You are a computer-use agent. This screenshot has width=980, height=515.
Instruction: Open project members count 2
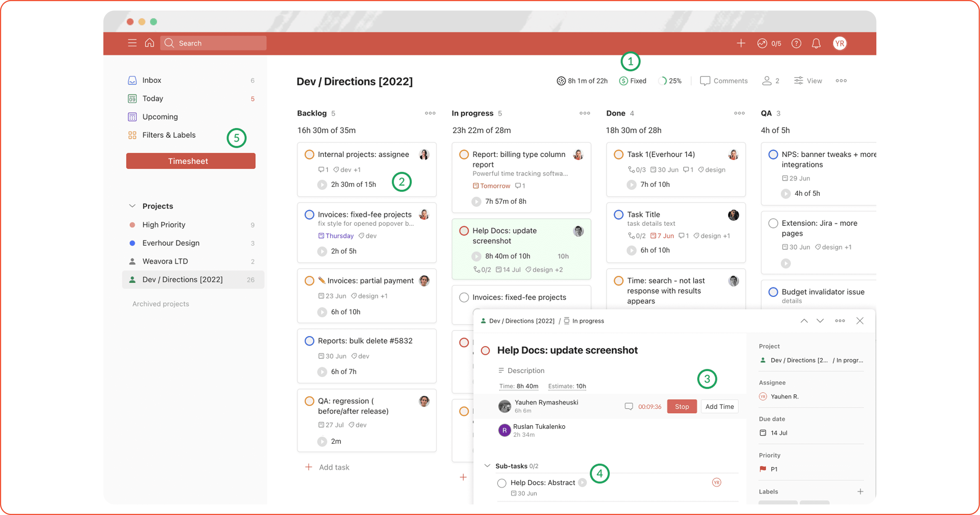point(770,81)
